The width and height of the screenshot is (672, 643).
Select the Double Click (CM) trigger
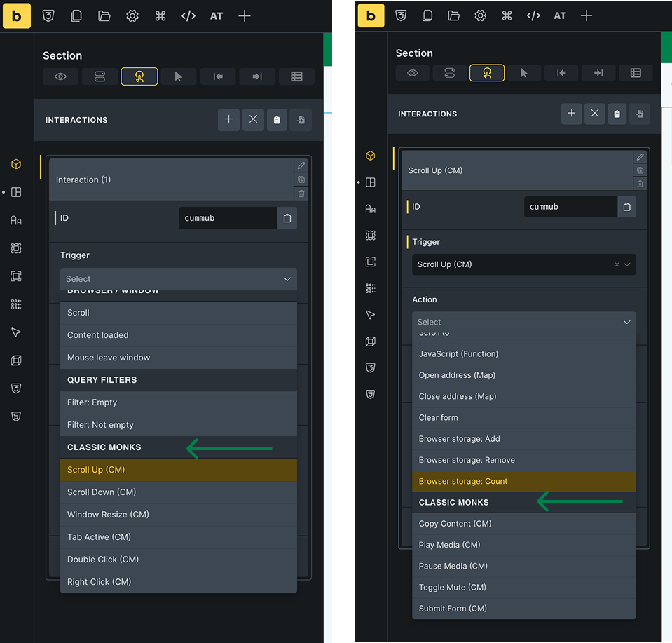[x=178, y=560]
